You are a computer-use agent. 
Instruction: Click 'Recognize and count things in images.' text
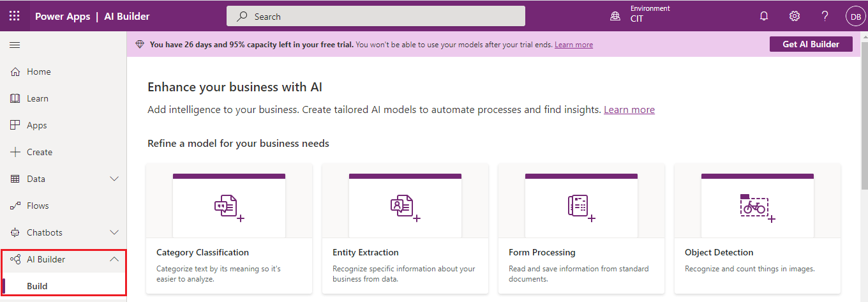750,269
